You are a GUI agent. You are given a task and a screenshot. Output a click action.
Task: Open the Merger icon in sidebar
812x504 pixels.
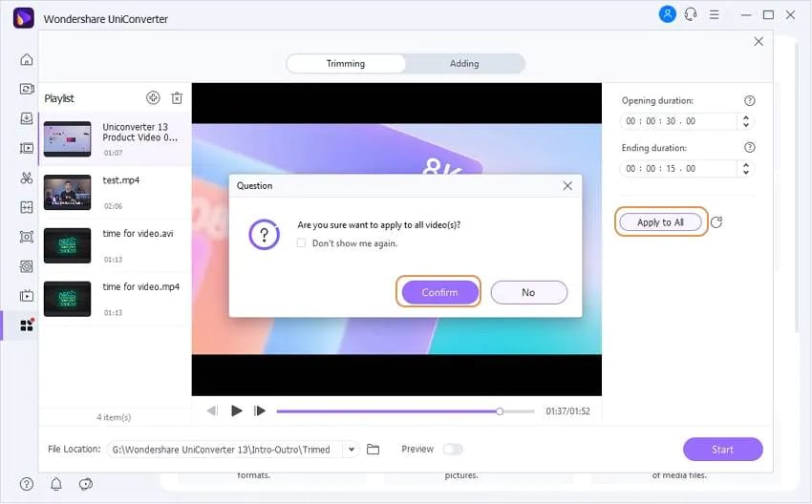27,207
